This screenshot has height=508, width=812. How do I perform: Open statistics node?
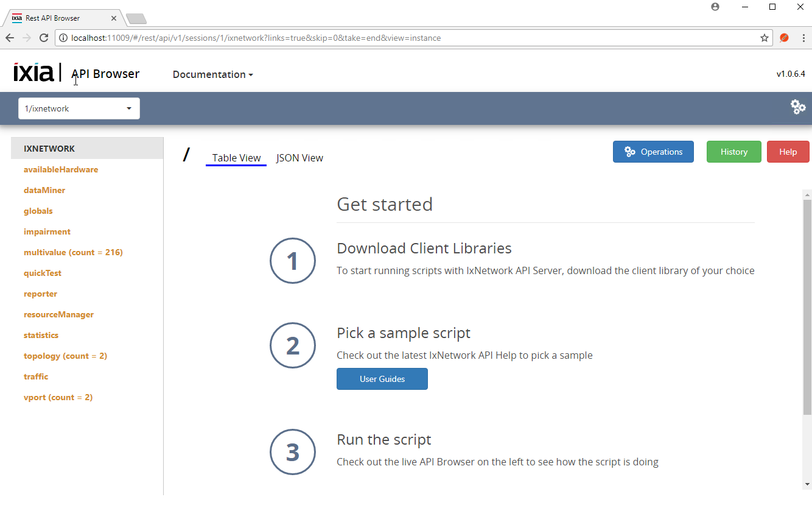(x=41, y=335)
